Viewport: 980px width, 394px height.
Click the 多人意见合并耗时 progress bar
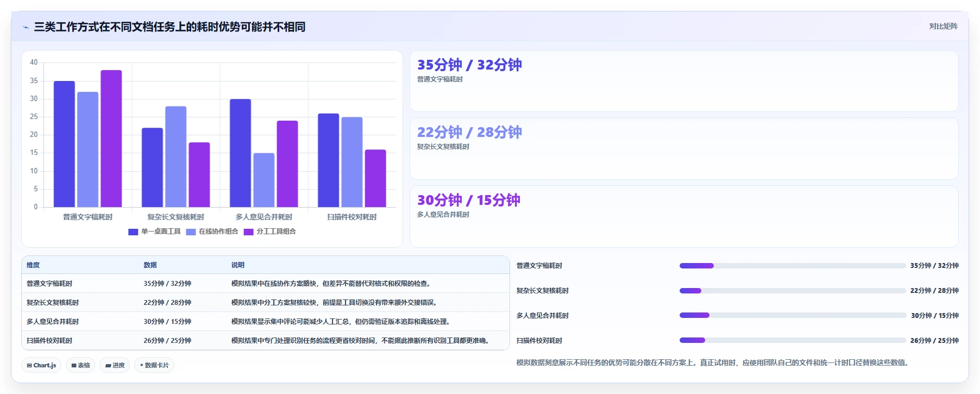[x=793, y=315]
